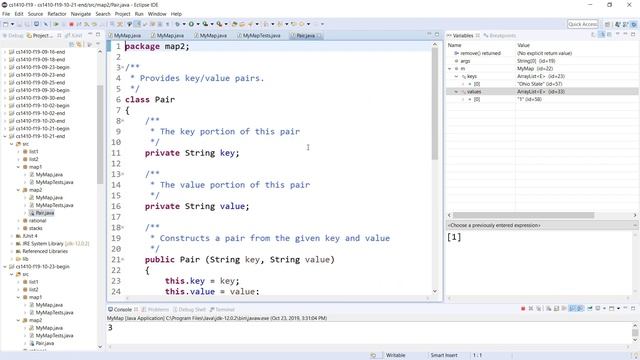
Task: Switch to the Problems tab
Action: click(x=155, y=309)
